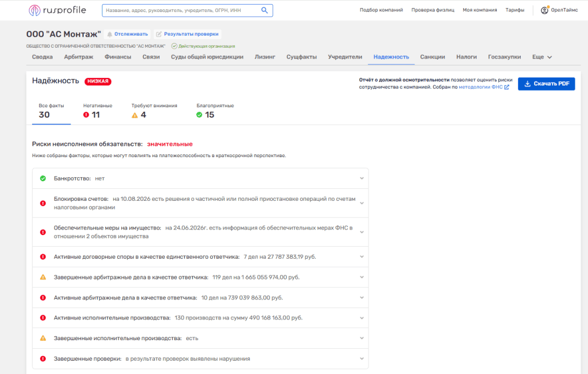
Task: Select the Учредители tab
Action: 345,57
